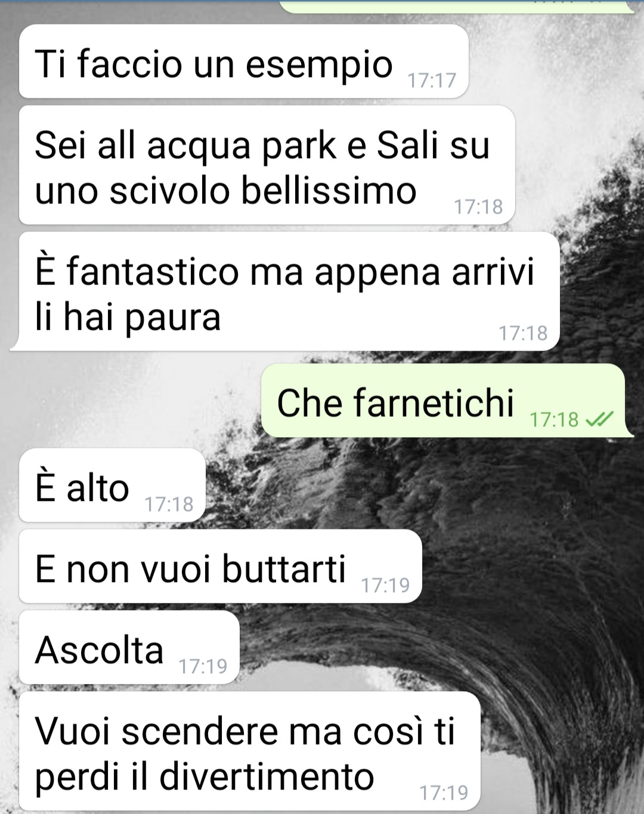Viewport: 644px width, 814px height.
Task: Tap the "E non vuoi buttarti" message
Action: 220,567
